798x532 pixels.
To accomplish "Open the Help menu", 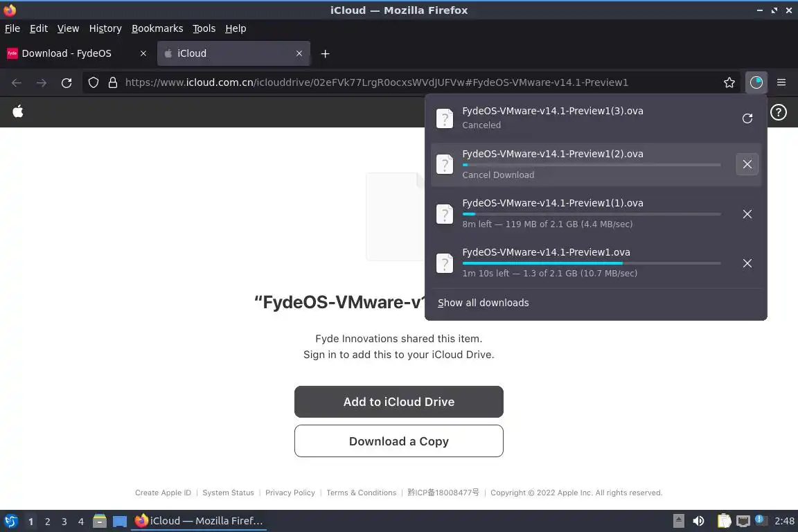I will [x=236, y=28].
